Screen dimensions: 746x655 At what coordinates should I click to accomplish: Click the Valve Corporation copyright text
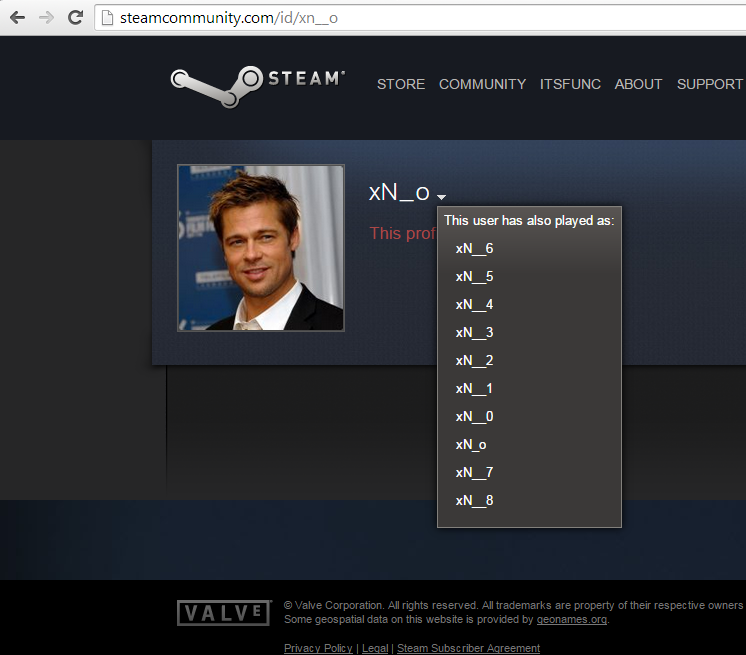[513, 606]
